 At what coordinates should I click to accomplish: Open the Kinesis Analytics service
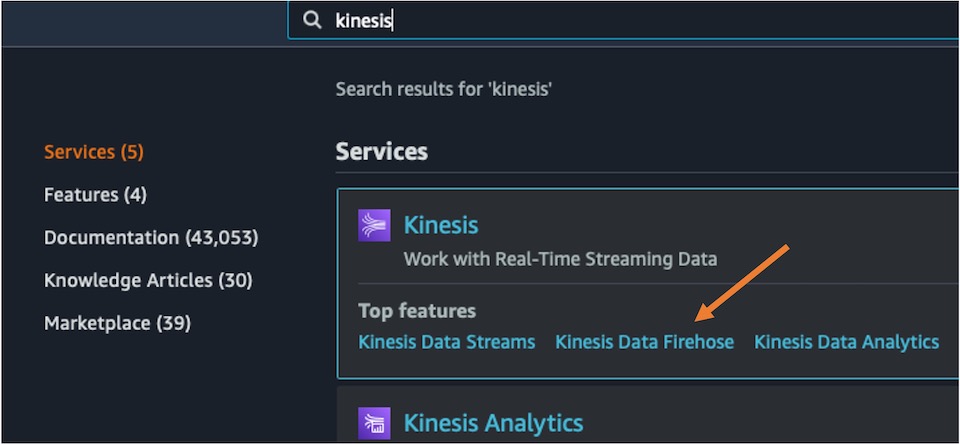tap(493, 423)
